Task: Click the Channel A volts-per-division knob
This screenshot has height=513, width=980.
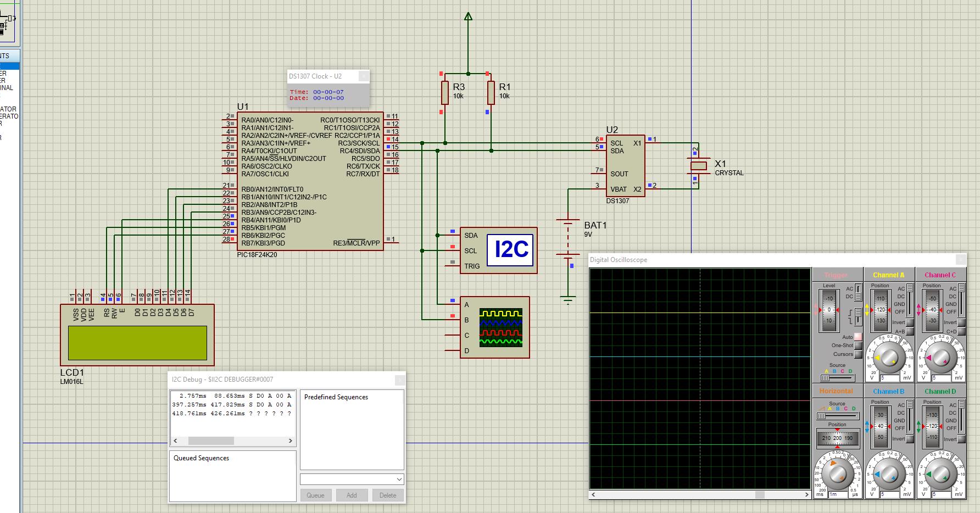Action: pyautogui.click(x=889, y=358)
